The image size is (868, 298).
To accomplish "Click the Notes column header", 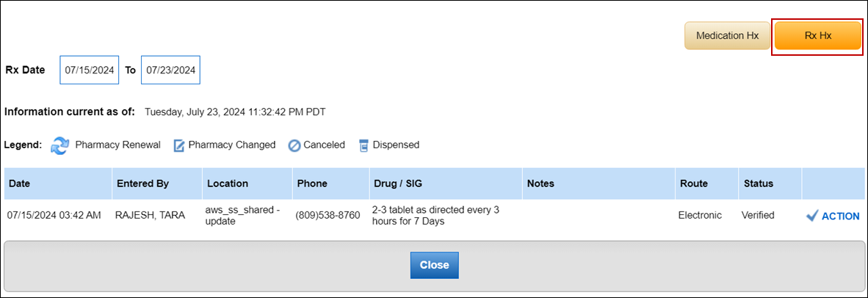I will pos(540,183).
